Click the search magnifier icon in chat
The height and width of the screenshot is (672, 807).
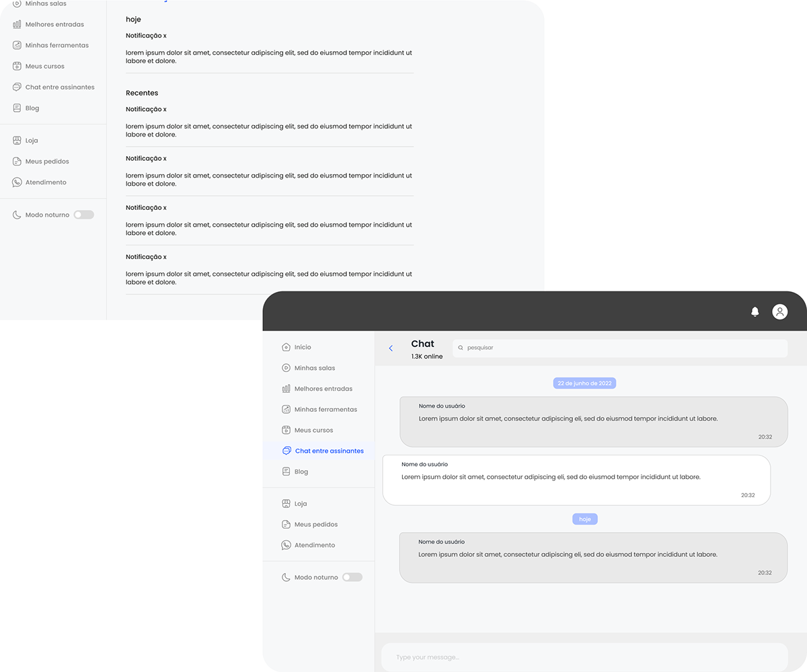(461, 348)
